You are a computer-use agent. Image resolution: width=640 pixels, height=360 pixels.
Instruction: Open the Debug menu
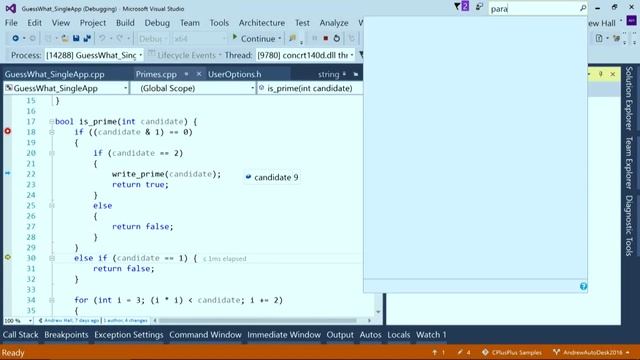click(157, 23)
